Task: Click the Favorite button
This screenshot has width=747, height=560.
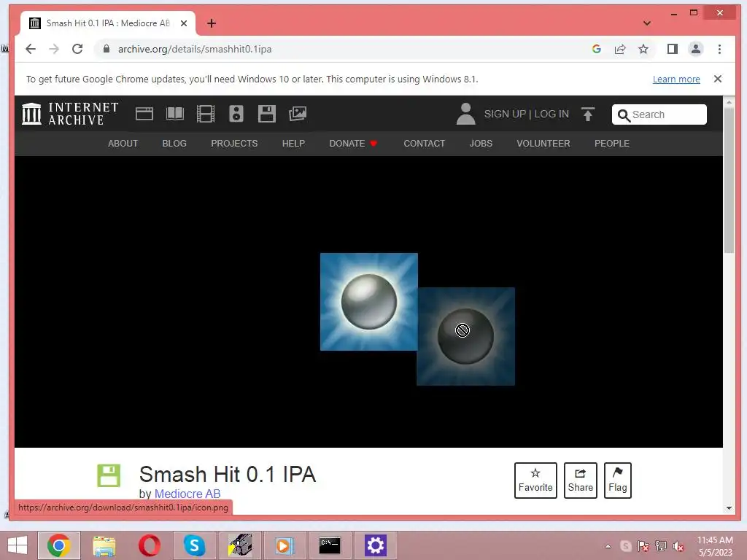Action: tap(535, 481)
